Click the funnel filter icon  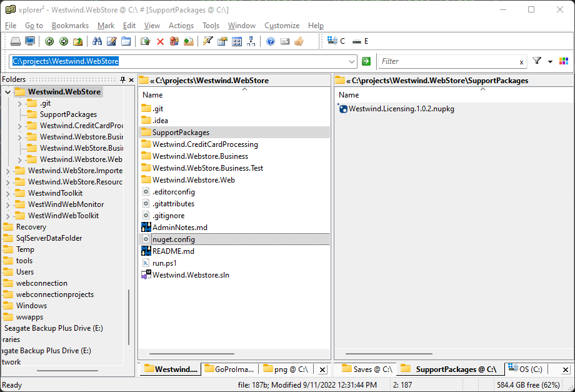(x=537, y=61)
